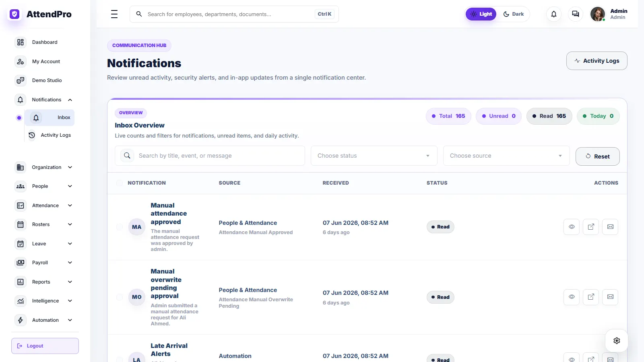Click the Leave calendar-check icon

coord(21,244)
